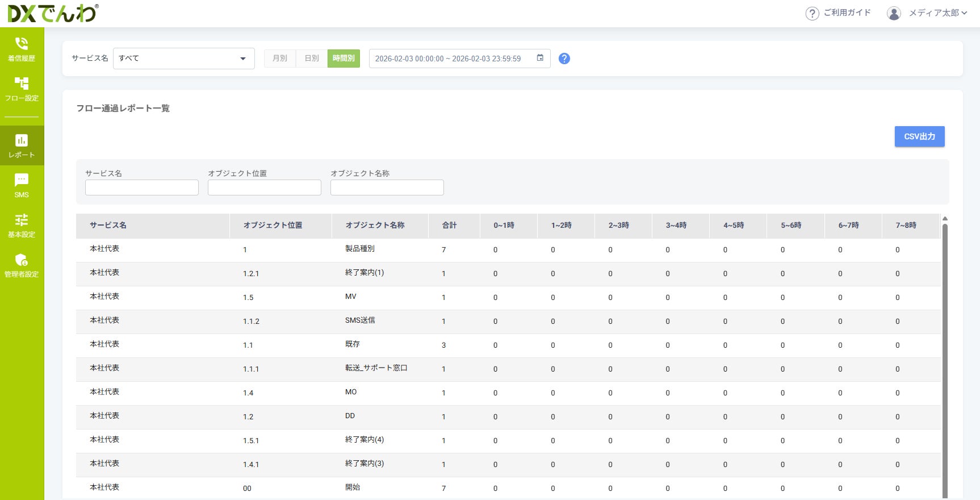
Task: Switch to 月別 monthly view
Action: (x=280, y=59)
